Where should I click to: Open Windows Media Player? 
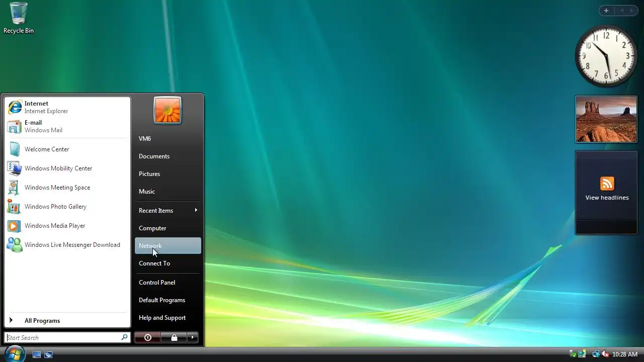67,226
